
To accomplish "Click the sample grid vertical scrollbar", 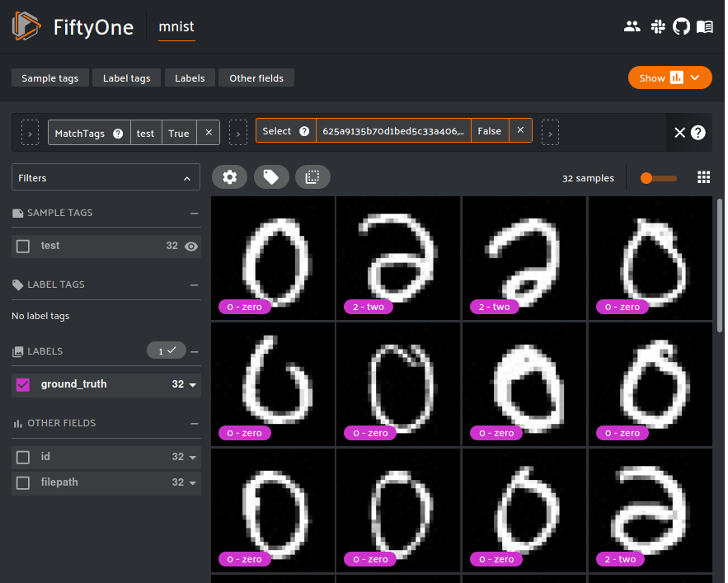I will (x=720, y=266).
